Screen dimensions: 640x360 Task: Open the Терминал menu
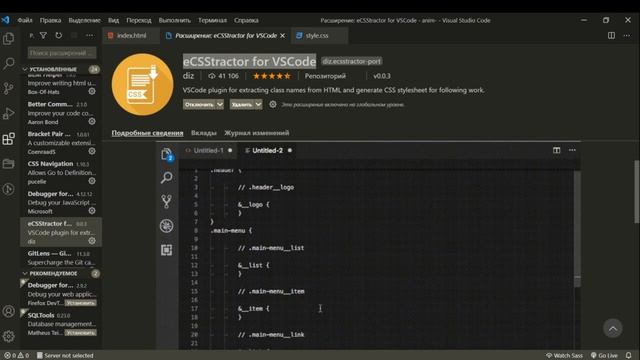click(212, 20)
